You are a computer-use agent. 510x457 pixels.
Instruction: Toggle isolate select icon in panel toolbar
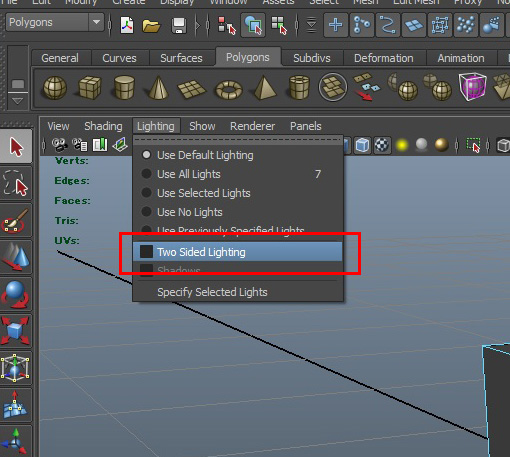click(473, 145)
